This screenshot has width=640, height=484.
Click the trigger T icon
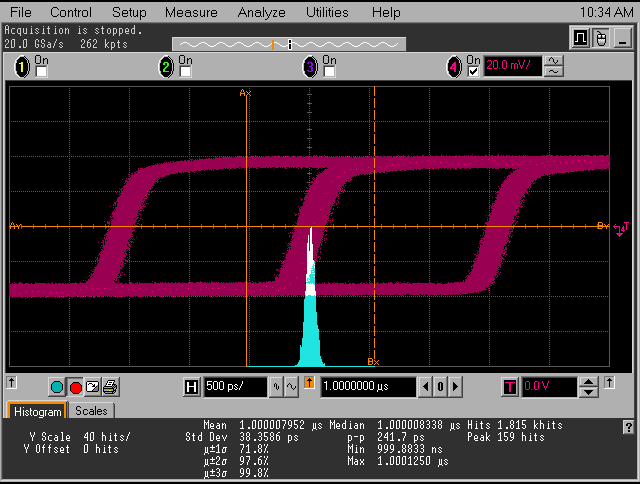pyautogui.click(x=510, y=386)
